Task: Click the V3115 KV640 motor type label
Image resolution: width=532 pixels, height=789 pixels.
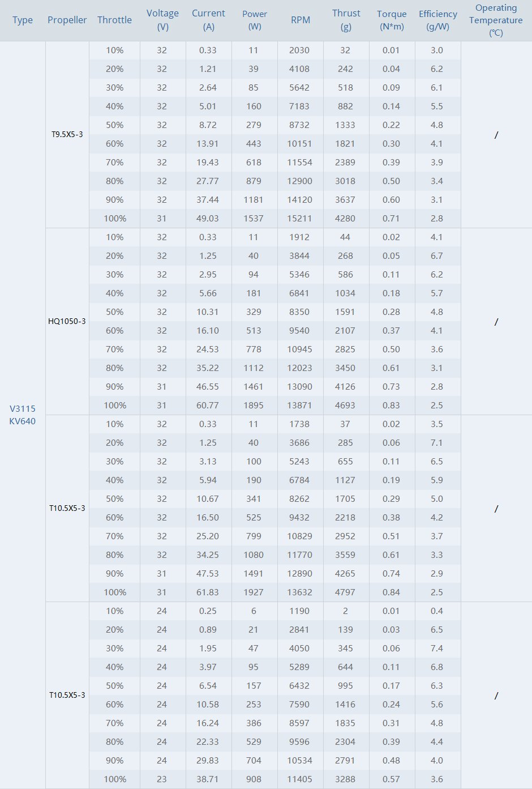Action: pos(23,415)
